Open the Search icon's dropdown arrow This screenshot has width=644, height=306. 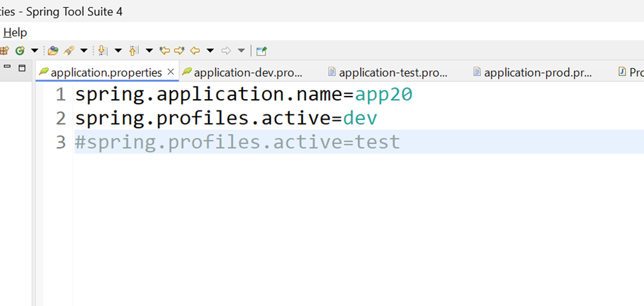click(84, 51)
